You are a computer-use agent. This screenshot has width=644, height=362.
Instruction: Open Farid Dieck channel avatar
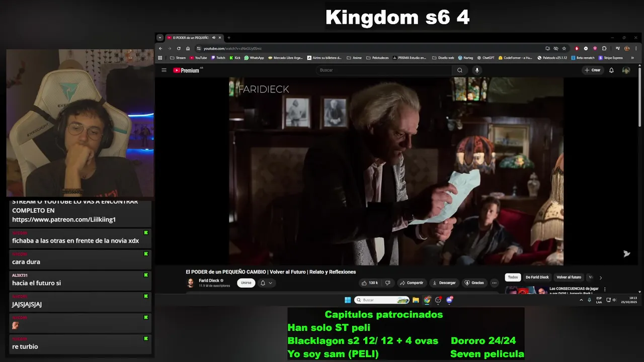(191, 283)
